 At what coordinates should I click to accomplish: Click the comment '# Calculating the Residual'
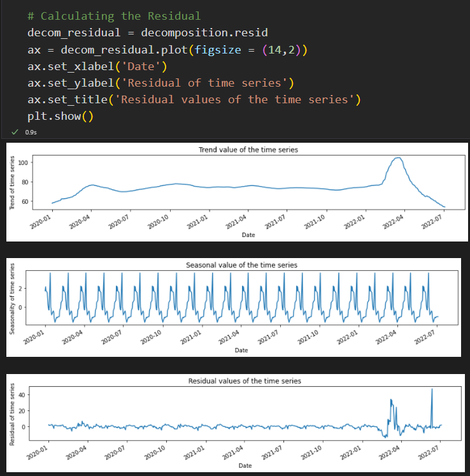(114, 16)
